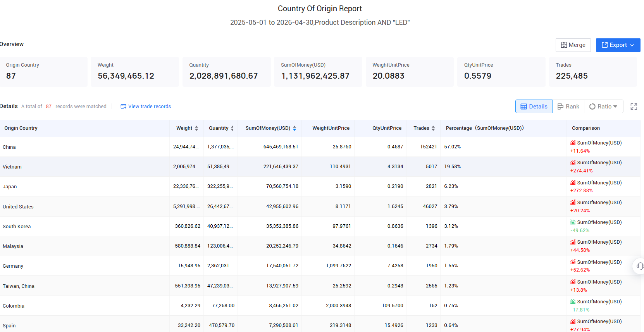Open View trade records link
The image size is (644, 332).
[146, 106]
